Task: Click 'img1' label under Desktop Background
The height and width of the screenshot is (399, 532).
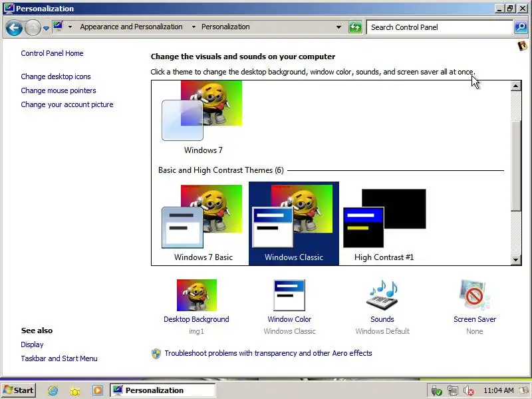Action: point(196,331)
